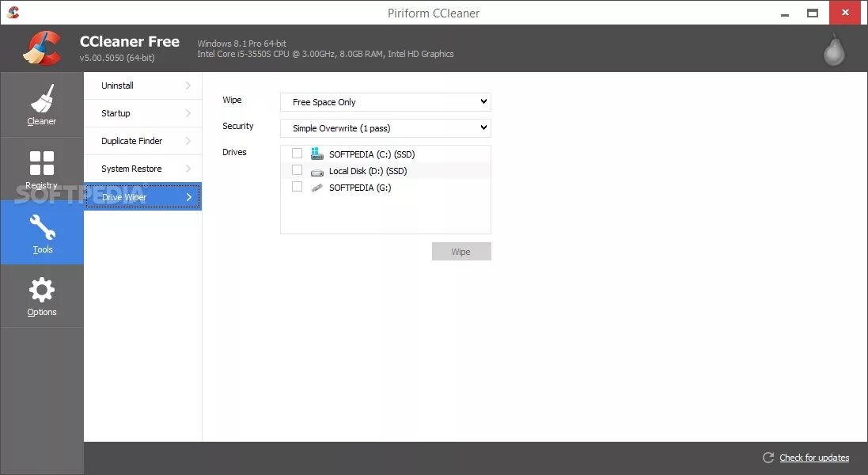Click the chevron next to Uninstall
868x475 pixels.
click(x=188, y=85)
